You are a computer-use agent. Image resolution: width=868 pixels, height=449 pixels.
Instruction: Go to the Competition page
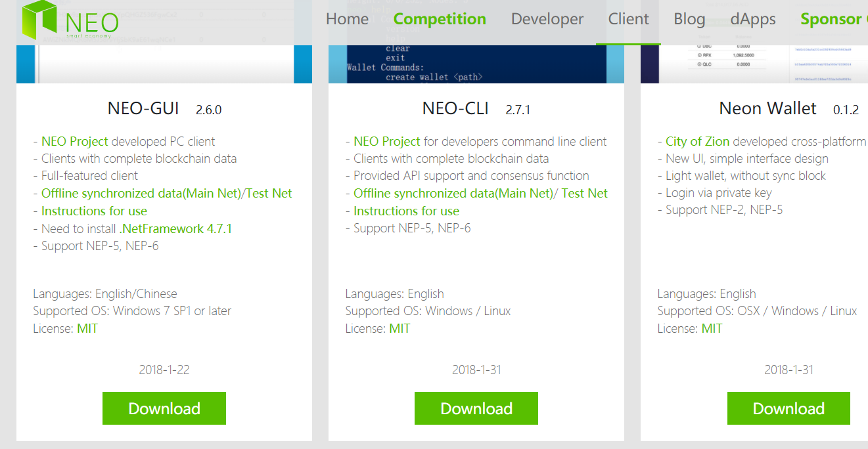coord(440,20)
